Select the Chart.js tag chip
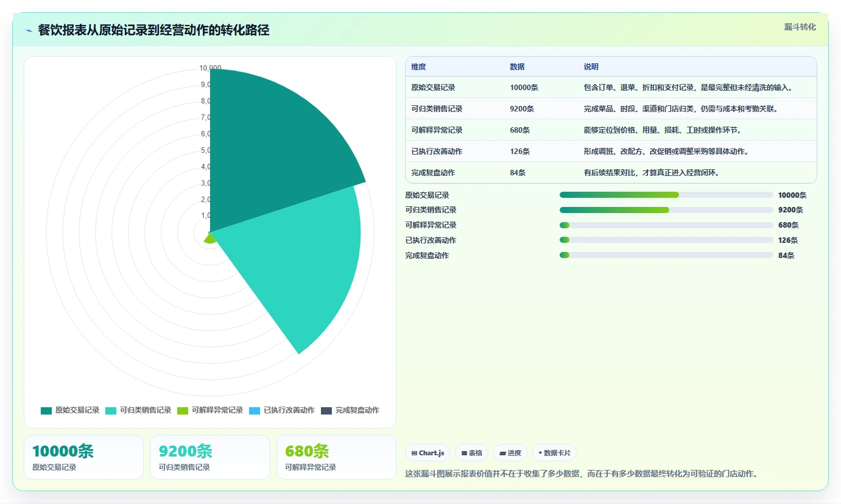Viewport: 841px width, 504px height. pos(428,453)
